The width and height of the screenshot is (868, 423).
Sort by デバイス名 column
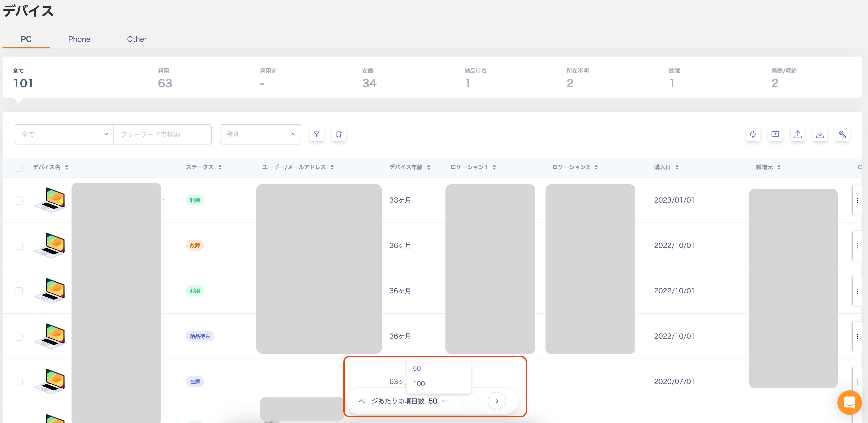click(67, 167)
